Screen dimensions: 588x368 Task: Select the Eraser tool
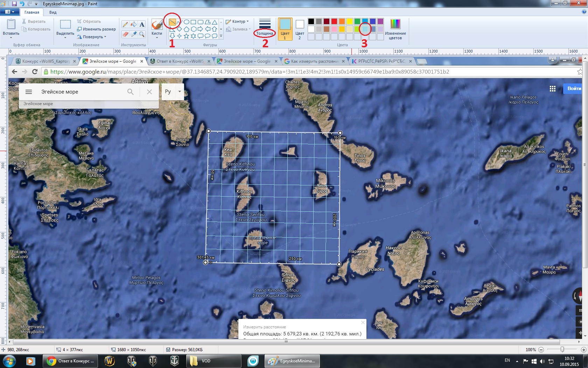[x=125, y=34]
